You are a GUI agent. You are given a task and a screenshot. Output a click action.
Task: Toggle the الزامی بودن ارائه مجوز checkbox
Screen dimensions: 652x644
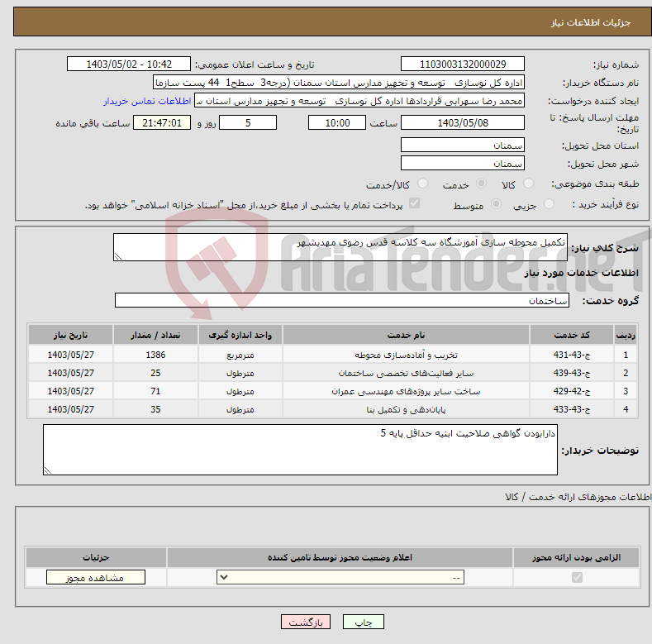(x=577, y=577)
